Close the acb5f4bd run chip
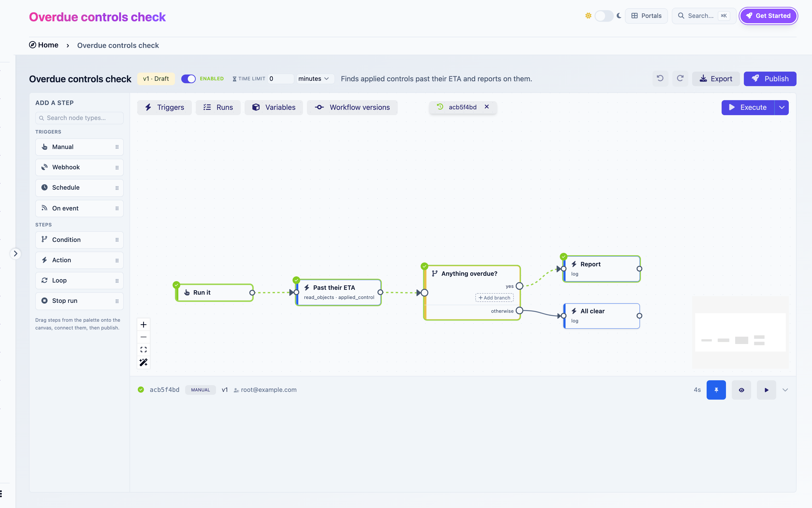812x508 pixels. (486, 107)
